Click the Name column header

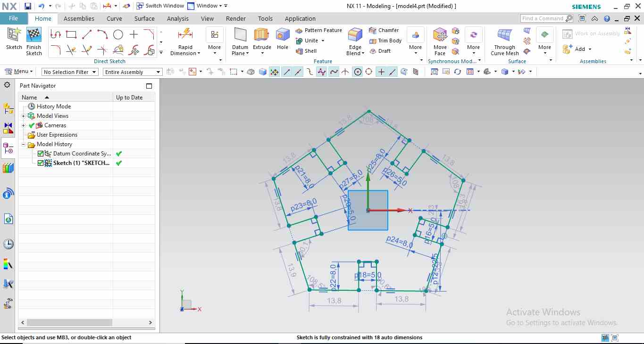pyautogui.click(x=66, y=97)
